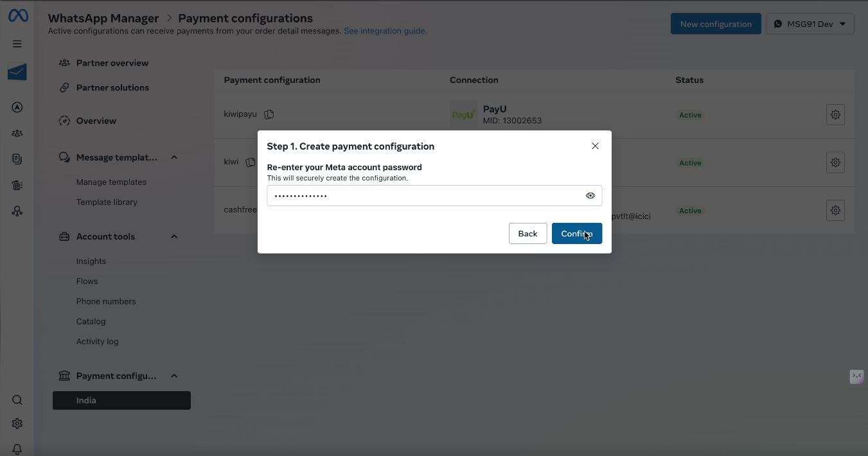Collapse the Payment configurations sidebar section
This screenshot has height=456, width=868.
[174, 376]
